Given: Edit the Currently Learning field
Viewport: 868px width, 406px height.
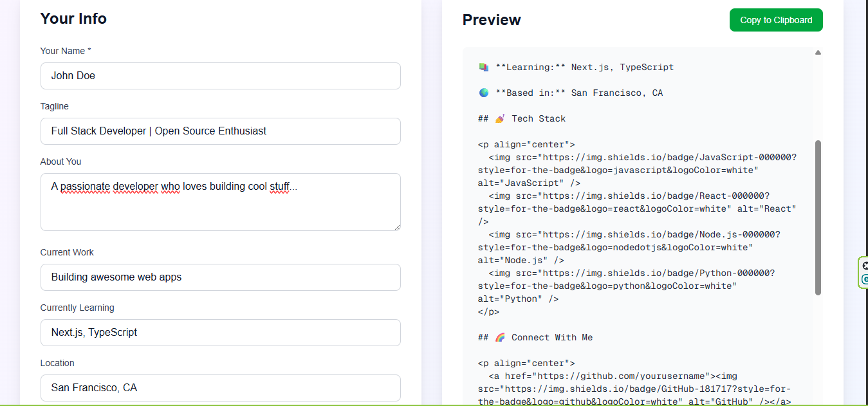Looking at the screenshot, I should (x=220, y=332).
